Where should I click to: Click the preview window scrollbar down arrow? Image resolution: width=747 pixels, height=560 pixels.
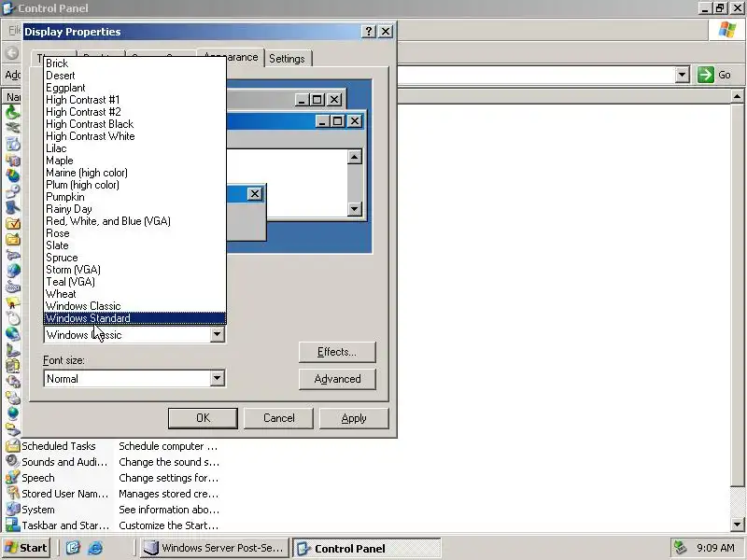355,208
